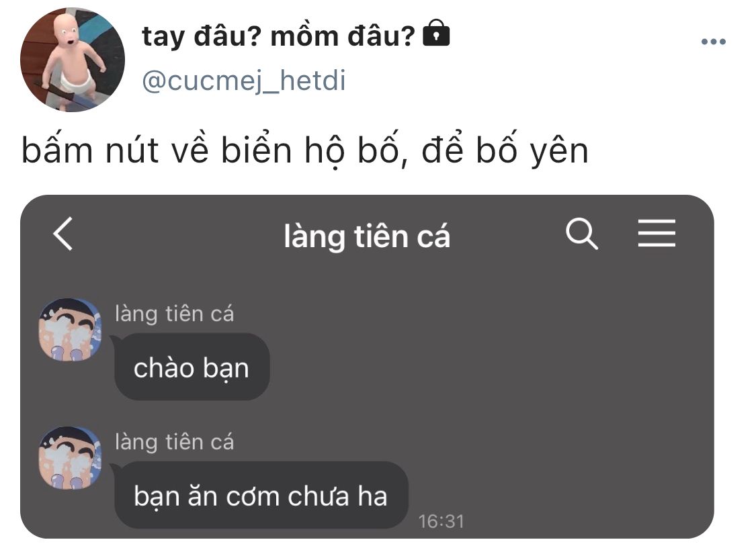Click the 16:31 message timestamp
Viewport: 756px width, 544px height.
441,521
